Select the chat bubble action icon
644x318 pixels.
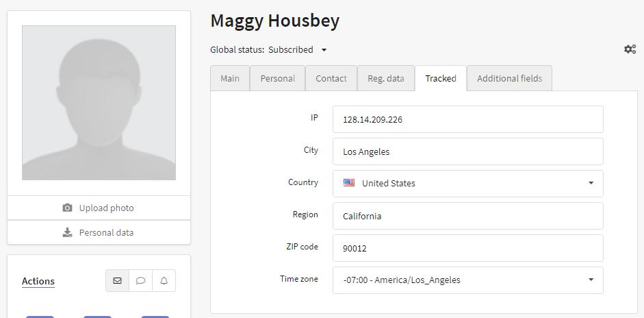140,280
